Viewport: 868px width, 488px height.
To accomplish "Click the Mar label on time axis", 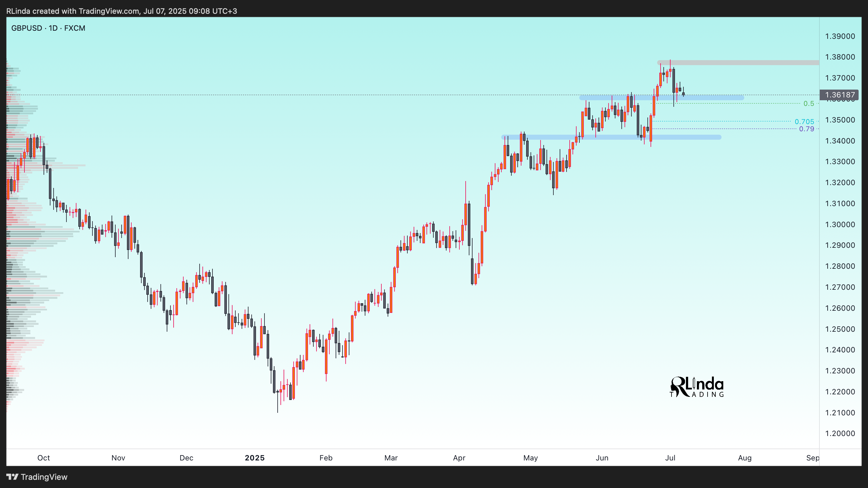I will coord(391,458).
